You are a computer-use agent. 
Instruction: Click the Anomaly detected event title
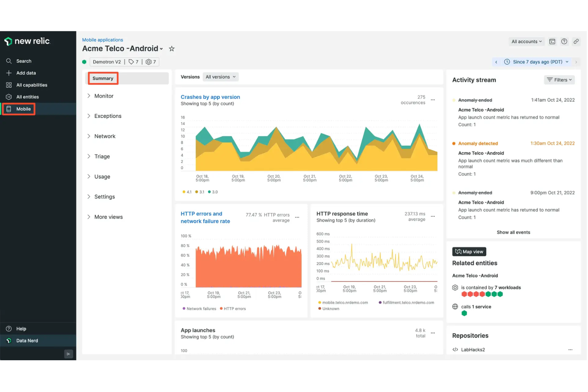pyautogui.click(x=478, y=144)
